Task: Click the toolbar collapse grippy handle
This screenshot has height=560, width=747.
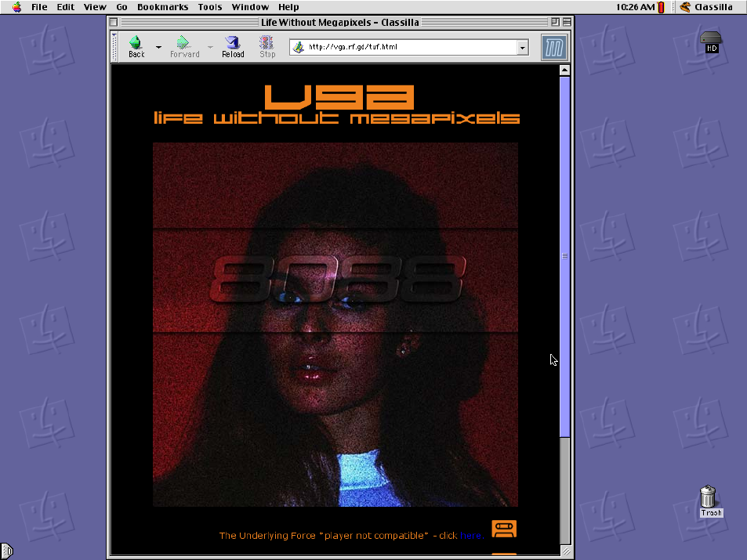Action: [x=114, y=47]
